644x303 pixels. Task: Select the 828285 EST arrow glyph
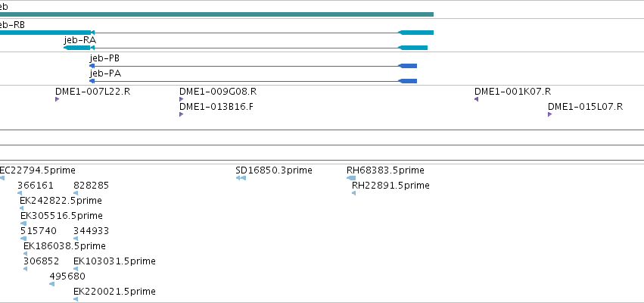[x=76, y=193]
